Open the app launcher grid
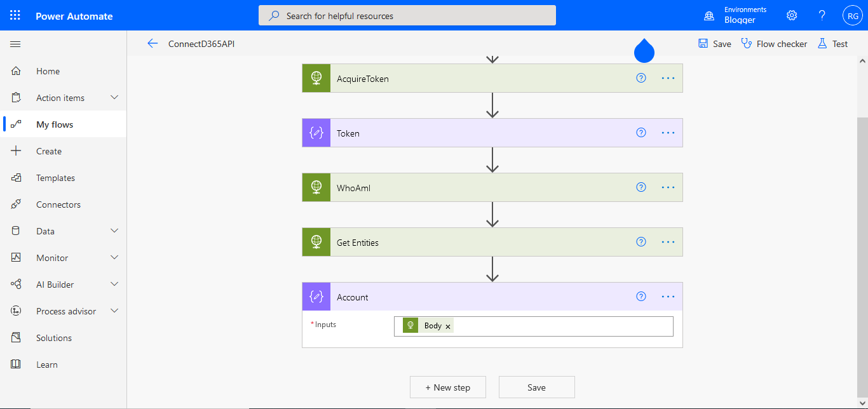The height and width of the screenshot is (409, 868). (x=15, y=15)
